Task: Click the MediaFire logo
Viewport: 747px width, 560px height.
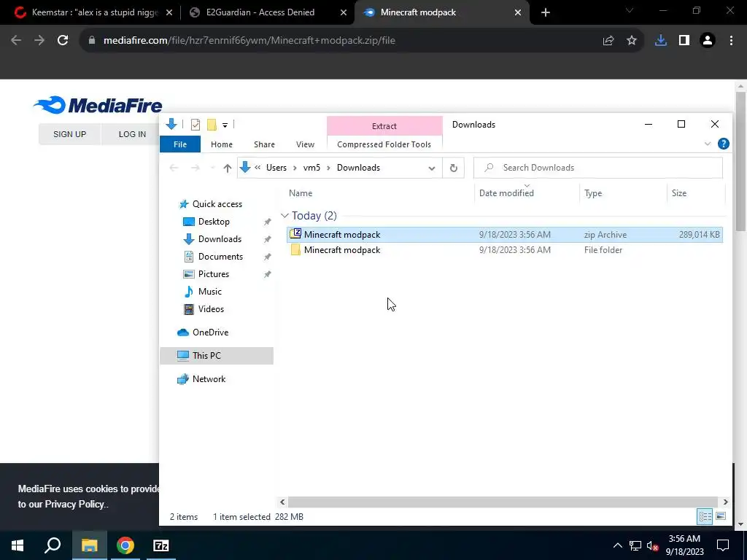Action: [98, 105]
